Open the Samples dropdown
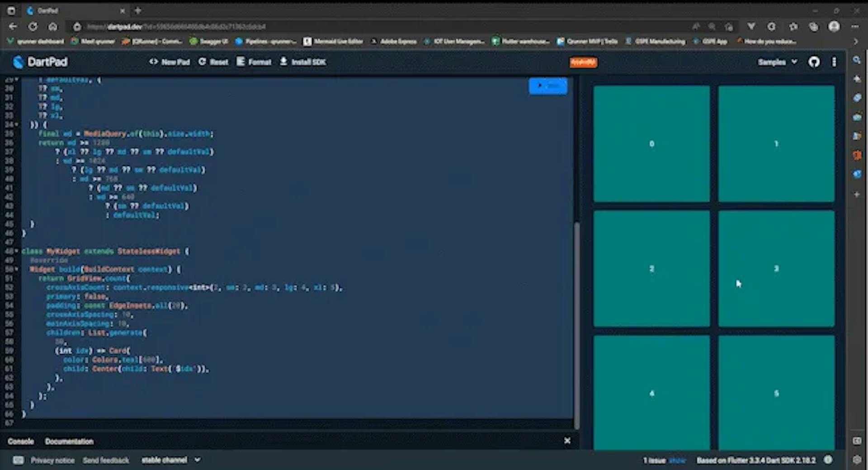Screen dimensions: 868x470 pos(777,62)
